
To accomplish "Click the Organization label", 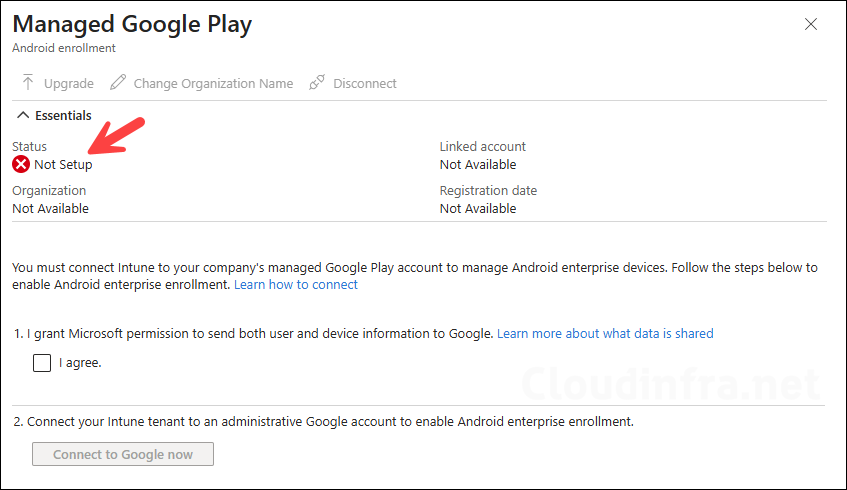I will 49,191.
